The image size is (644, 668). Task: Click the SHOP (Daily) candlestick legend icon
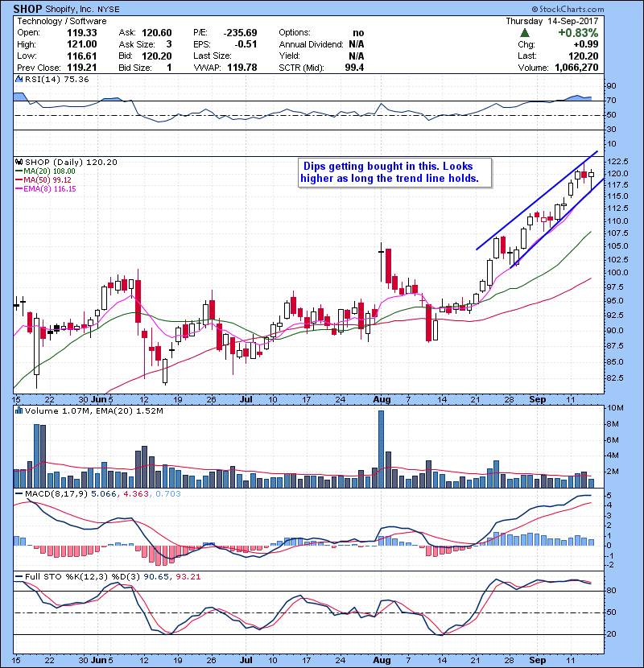click(x=18, y=162)
